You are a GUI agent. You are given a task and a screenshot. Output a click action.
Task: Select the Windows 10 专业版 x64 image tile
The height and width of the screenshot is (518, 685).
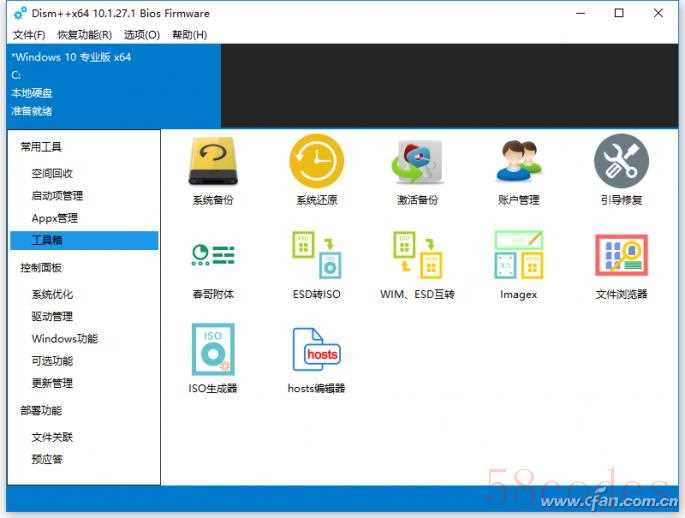coord(114,86)
